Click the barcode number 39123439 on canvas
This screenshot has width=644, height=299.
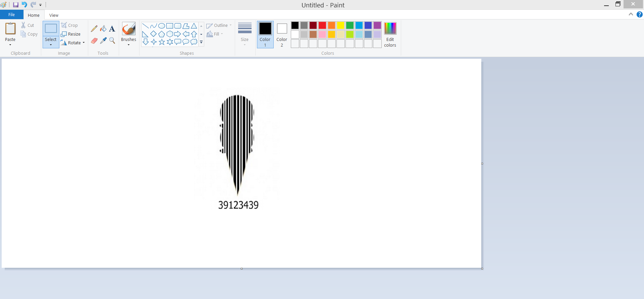tap(238, 205)
